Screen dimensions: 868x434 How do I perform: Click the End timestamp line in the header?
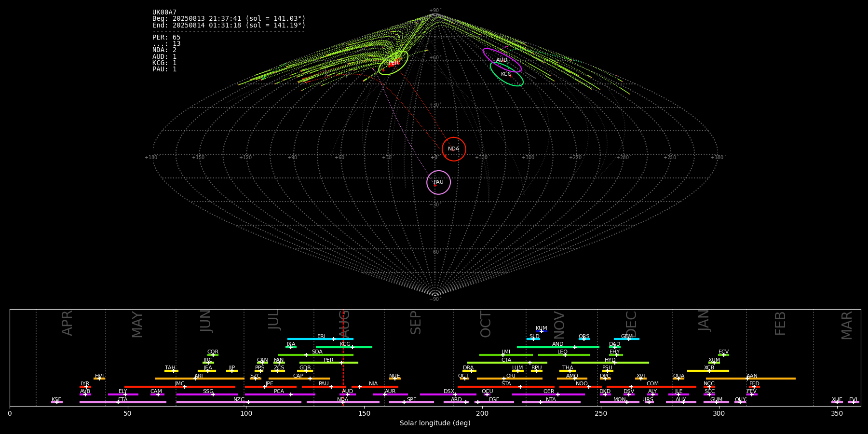pos(229,25)
